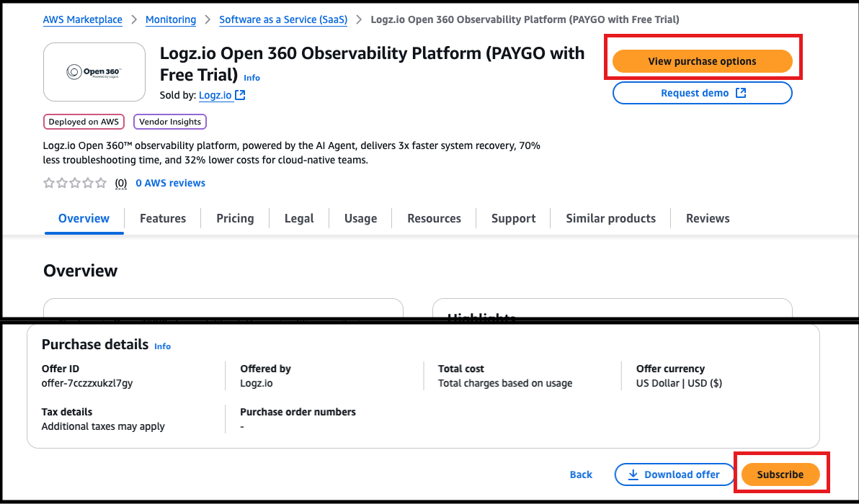Click View purchase options button
This screenshot has height=504, width=859.
click(703, 61)
